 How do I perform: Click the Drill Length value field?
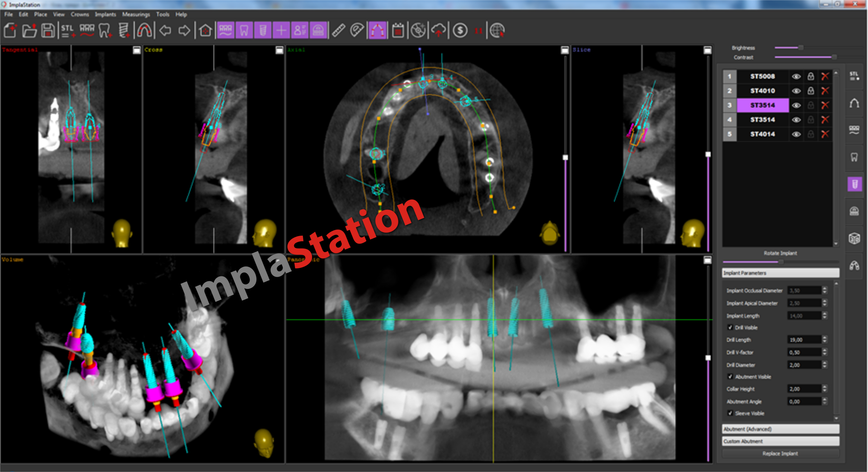pos(804,340)
